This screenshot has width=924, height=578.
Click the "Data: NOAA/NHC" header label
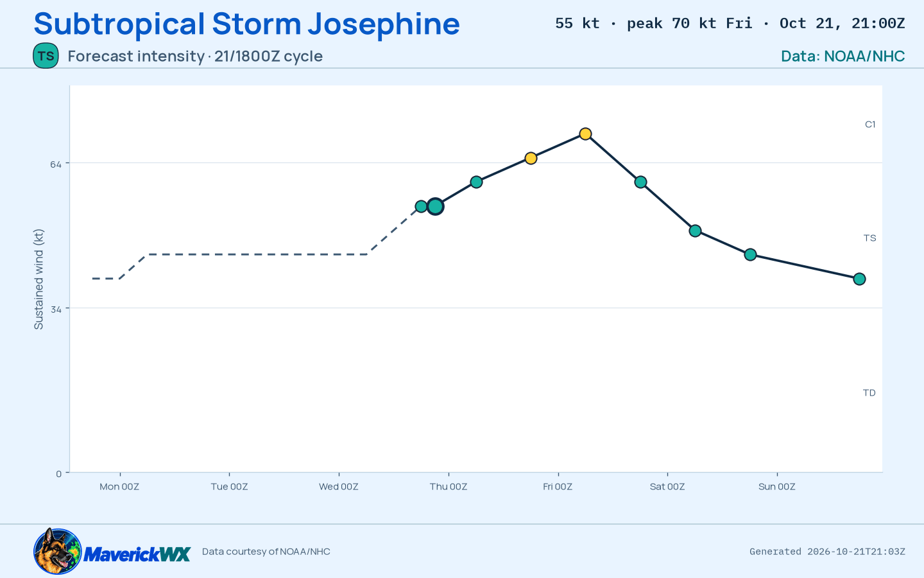(843, 56)
